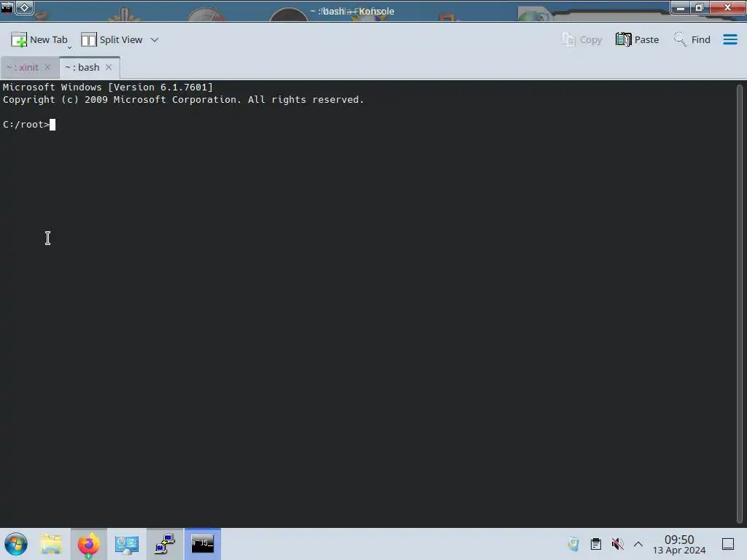
Task: Click the recycle bin tray icon
Action: tap(573, 544)
